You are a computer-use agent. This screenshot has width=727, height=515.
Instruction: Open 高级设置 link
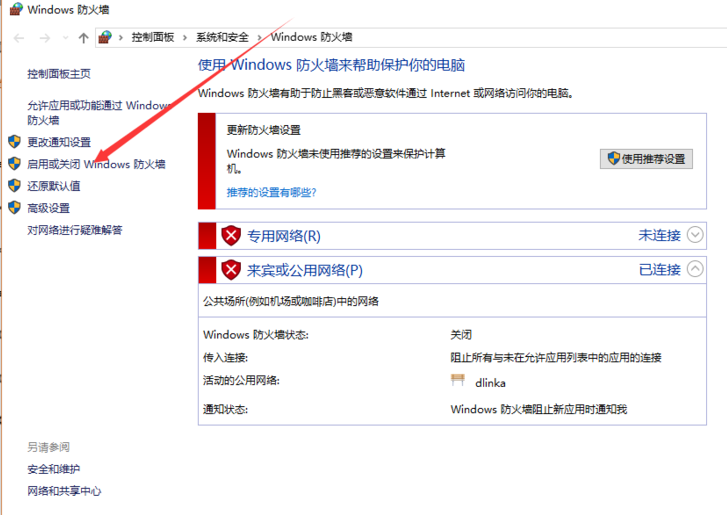pyautogui.click(x=48, y=208)
